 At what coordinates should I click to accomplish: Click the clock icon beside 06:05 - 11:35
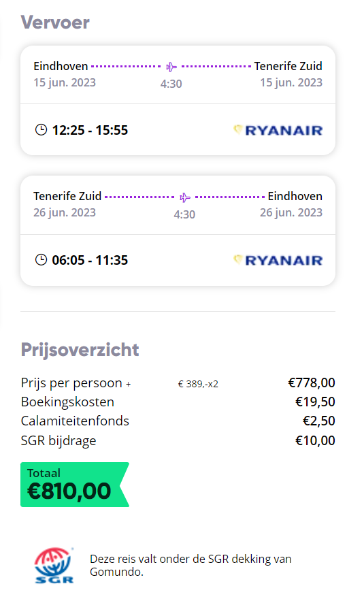pyautogui.click(x=41, y=260)
